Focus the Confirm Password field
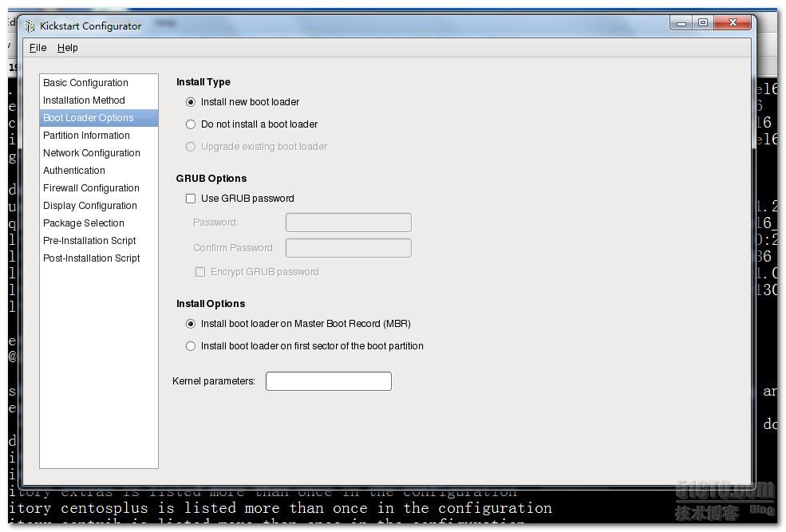The width and height of the screenshot is (786, 532). (349, 247)
